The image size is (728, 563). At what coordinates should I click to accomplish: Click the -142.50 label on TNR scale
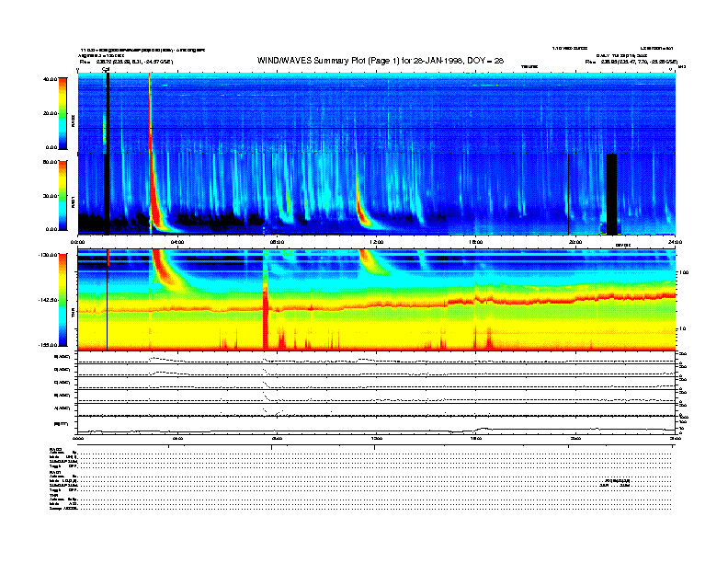(49, 300)
